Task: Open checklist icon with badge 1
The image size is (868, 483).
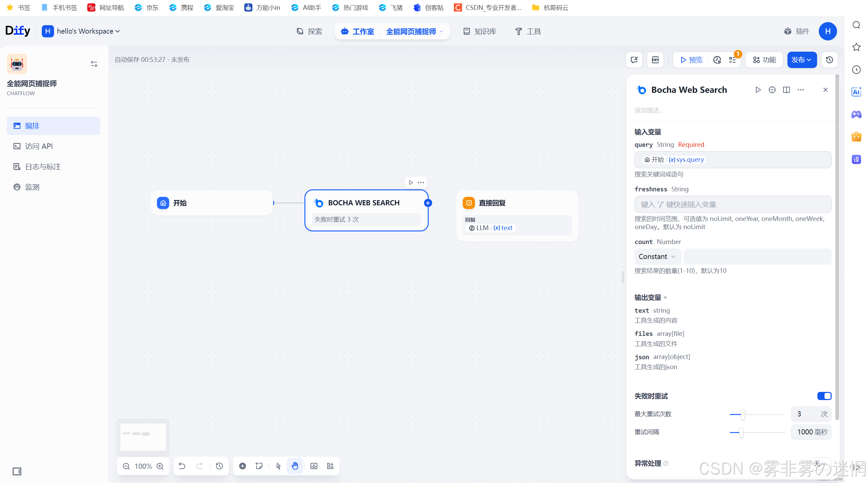Action: coord(732,60)
